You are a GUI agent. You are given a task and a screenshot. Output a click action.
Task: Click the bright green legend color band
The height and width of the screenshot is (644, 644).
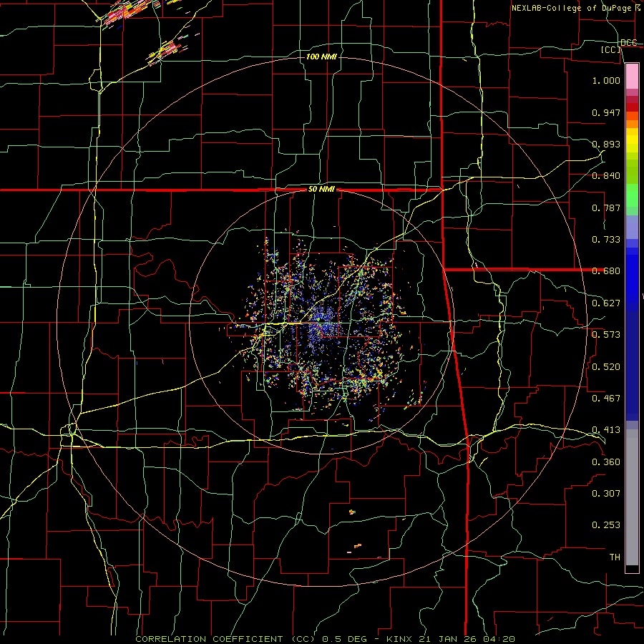click(632, 195)
